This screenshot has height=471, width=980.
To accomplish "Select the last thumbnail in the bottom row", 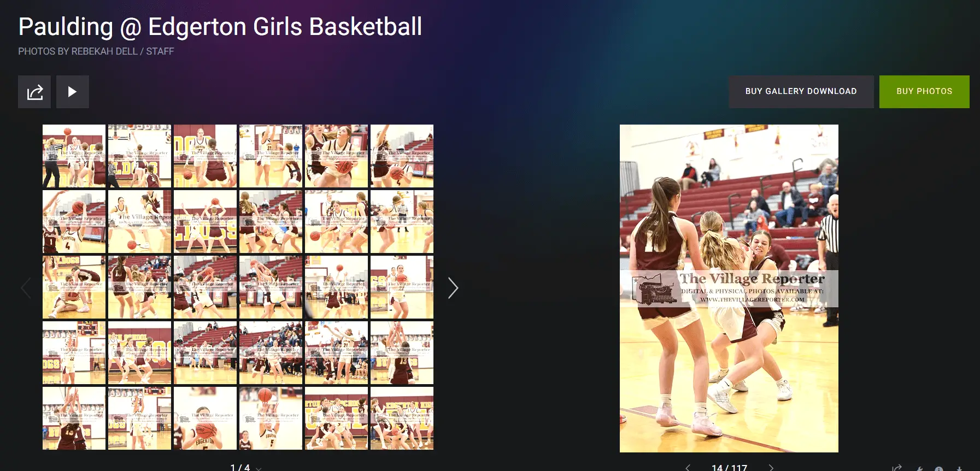I will (402, 418).
